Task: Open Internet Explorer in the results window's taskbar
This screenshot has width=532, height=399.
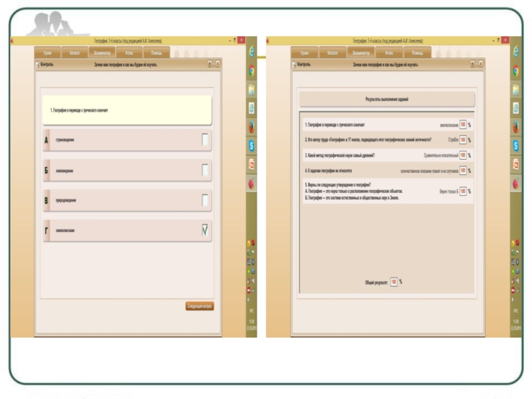Action: point(516,52)
